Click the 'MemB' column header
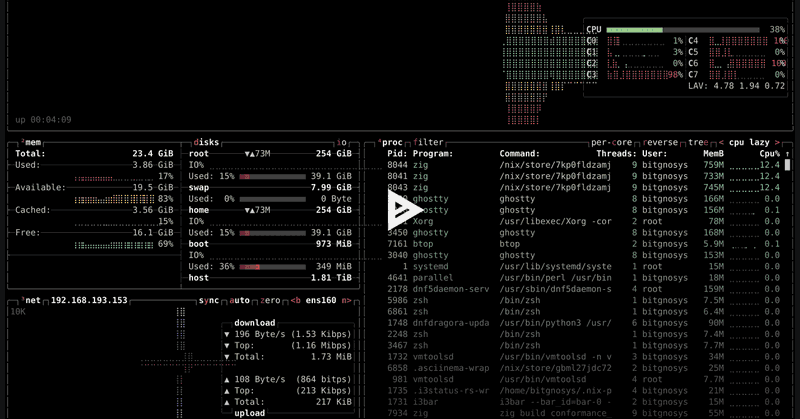800x419 pixels. (x=713, y=154)
